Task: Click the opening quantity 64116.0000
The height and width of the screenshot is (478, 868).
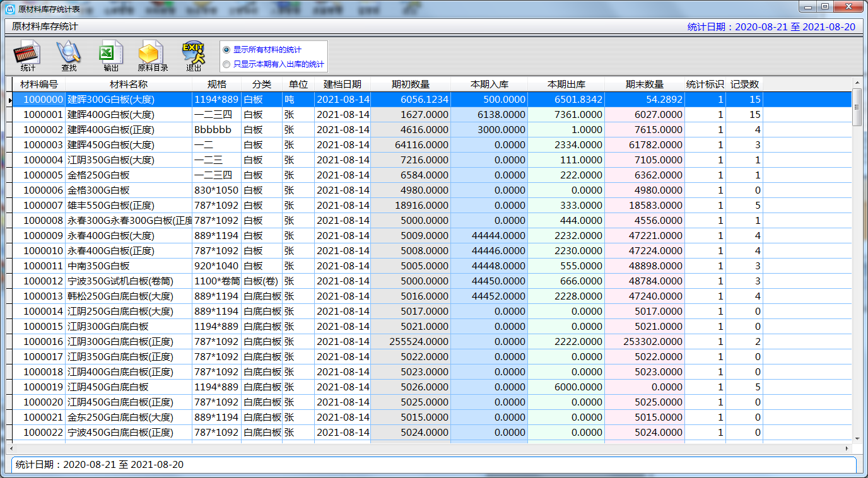Action: pyautogui.click(x=411, y=145)
